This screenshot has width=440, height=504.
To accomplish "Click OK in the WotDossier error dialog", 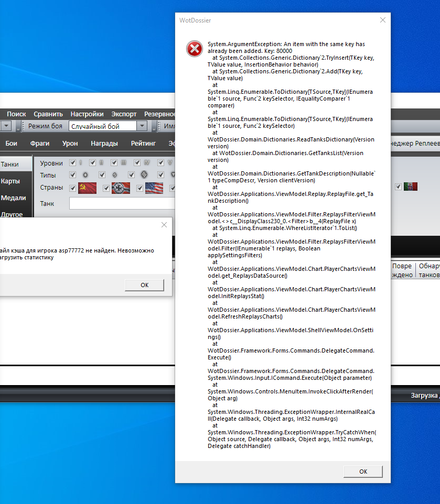I will tap(363, 472).
